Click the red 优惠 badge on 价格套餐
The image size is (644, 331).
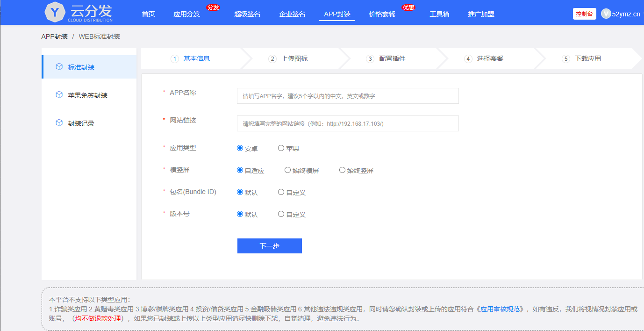pyautogui.click(x=408, y=7)
